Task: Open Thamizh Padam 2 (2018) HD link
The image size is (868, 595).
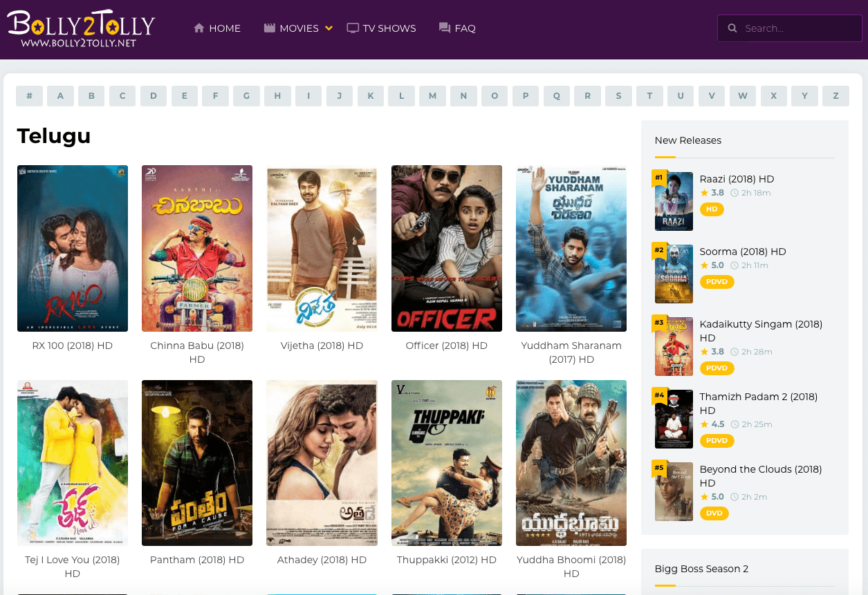Action: 759,404
